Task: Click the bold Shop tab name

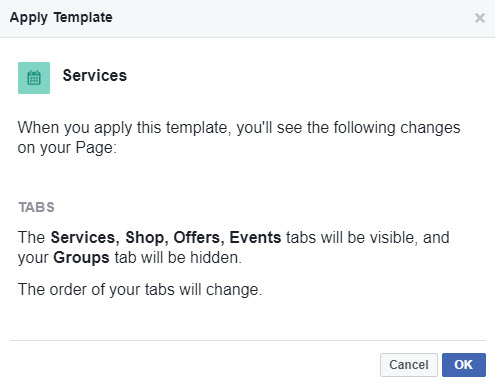Action: [x=146, y=238]
